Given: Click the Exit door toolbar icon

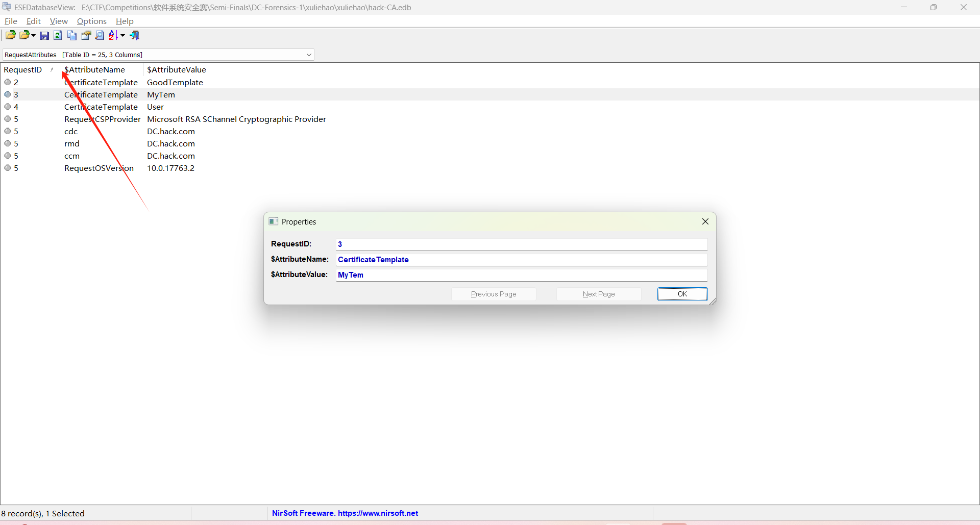Looking at the screenshot, I should (135, 35).
